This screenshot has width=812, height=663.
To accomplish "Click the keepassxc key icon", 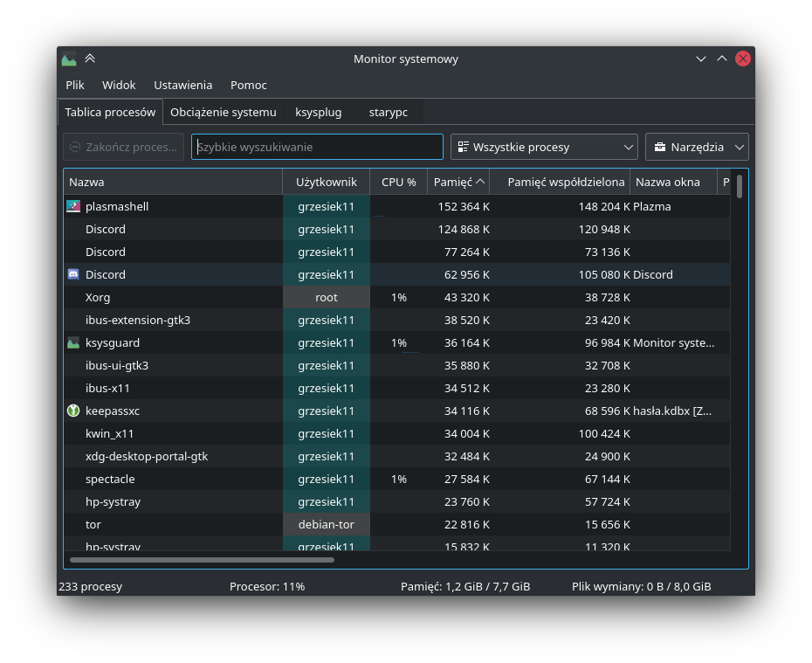I will click(x=73, y=411).
